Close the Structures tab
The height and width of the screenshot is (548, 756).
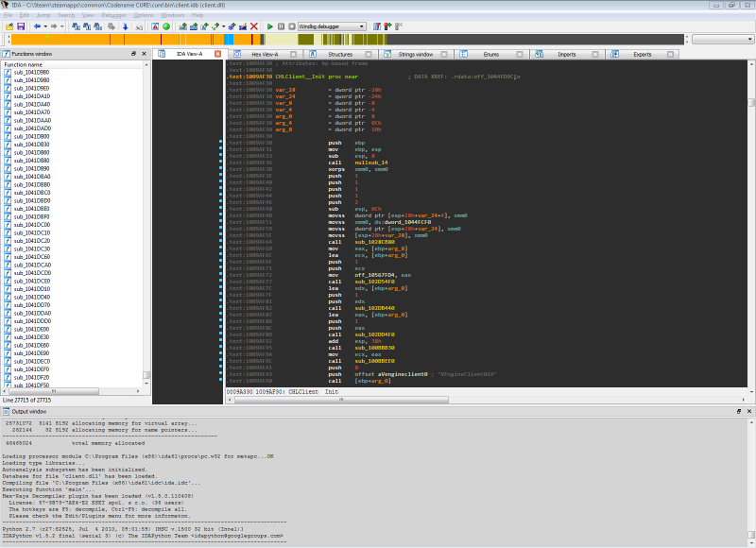click(x=369, y=55)
